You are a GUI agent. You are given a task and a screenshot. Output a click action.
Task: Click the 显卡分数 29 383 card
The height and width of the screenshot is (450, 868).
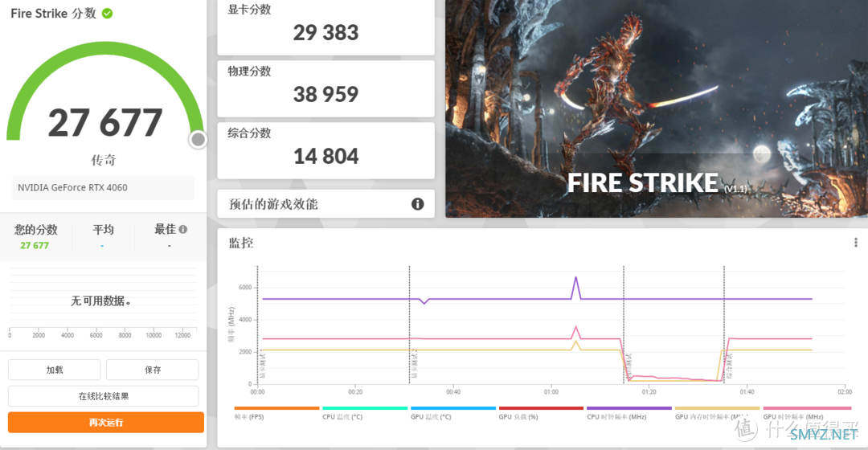[x=325, y=27]
